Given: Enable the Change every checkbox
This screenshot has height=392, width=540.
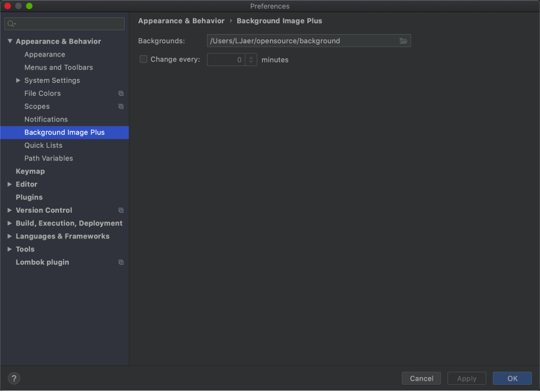Looking at the screenshot, I should point(143,60).
